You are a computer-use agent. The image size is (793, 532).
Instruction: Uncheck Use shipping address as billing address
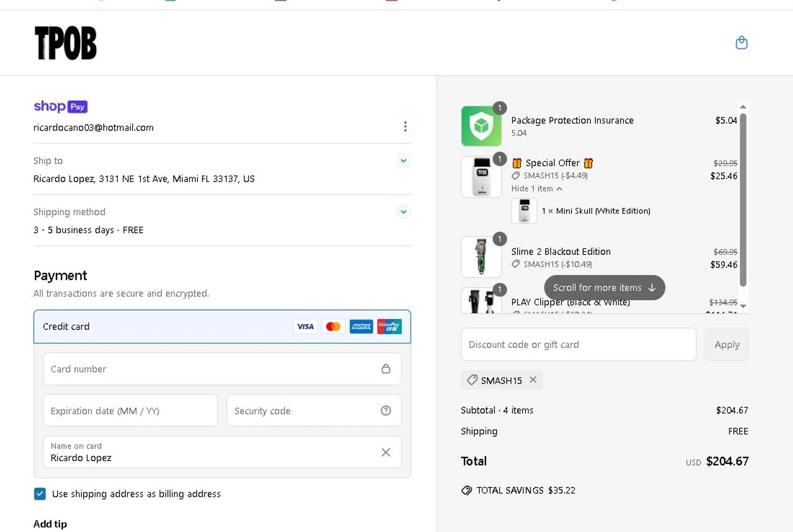point(40,494)
